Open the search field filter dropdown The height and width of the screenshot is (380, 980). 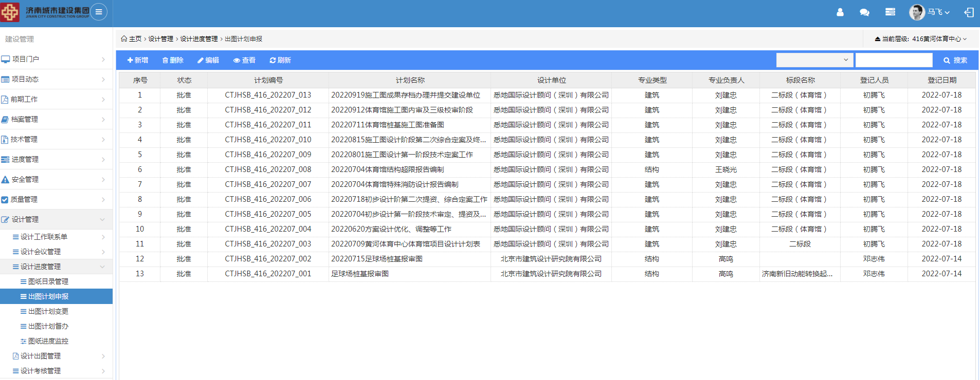coord(814,60)
